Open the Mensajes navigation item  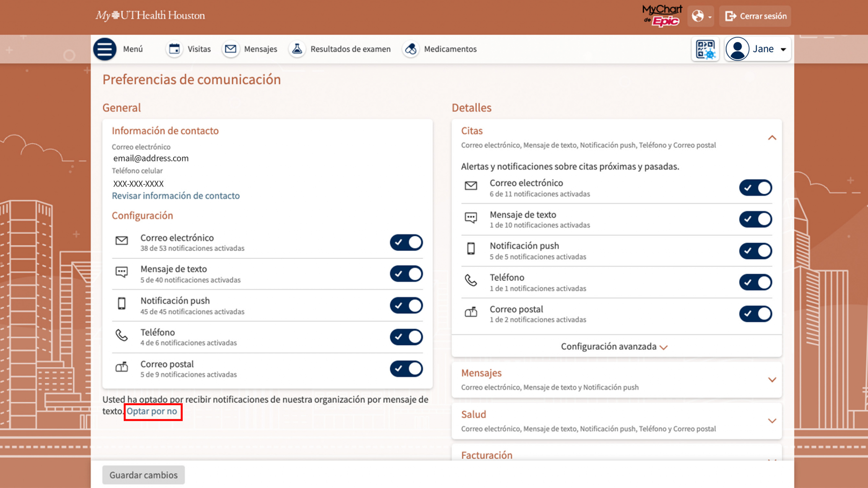pos(260,49)
